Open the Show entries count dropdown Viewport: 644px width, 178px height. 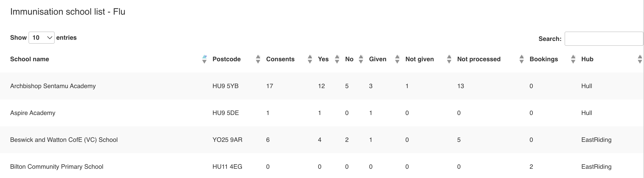click(x=41, y=38)
